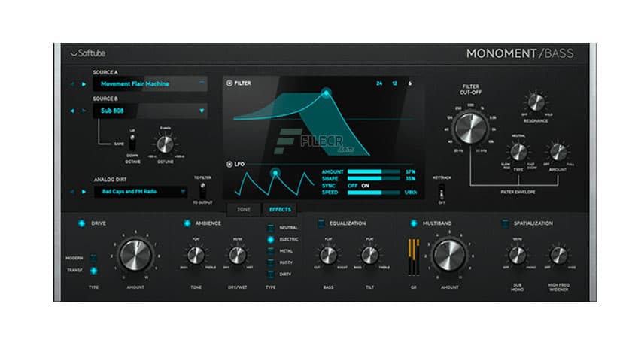Viewport: 629px width, 364px height.
Task: Select next Source B preset arrow
Action: [84, 111]
